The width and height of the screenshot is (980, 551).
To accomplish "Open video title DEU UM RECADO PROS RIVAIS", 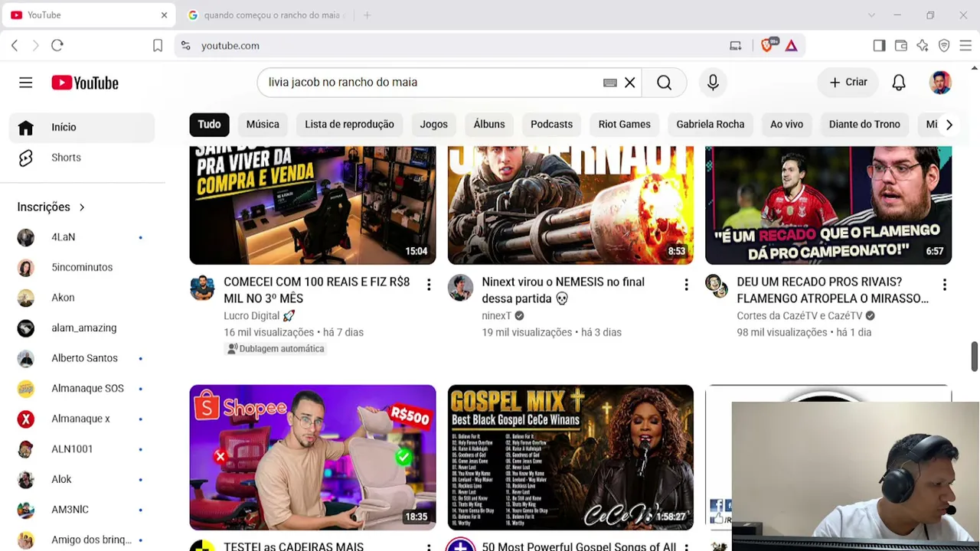I will click(832, 290).
